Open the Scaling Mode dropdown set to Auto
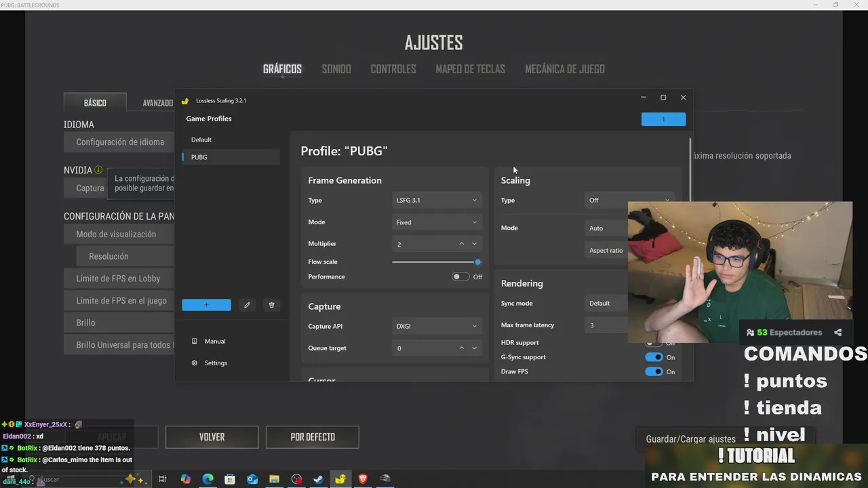The height and width of the screenshot is (488, 868). (x=607, y=228)
